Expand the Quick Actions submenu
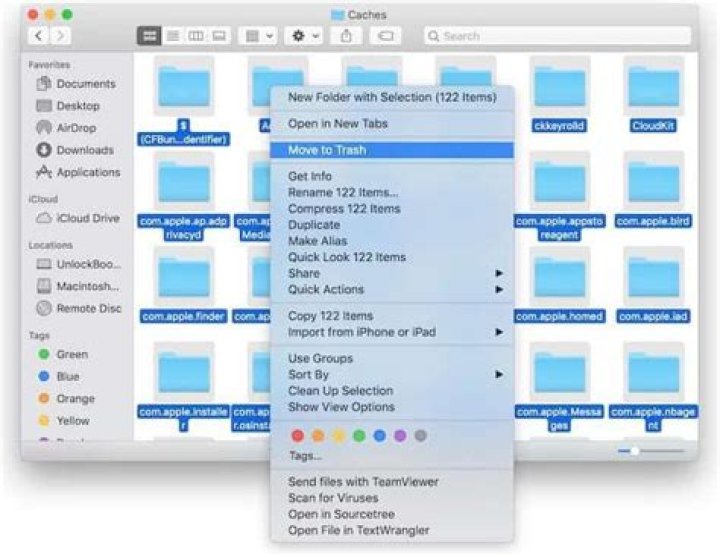Screen dimensions: 720x557 point(392,289)
